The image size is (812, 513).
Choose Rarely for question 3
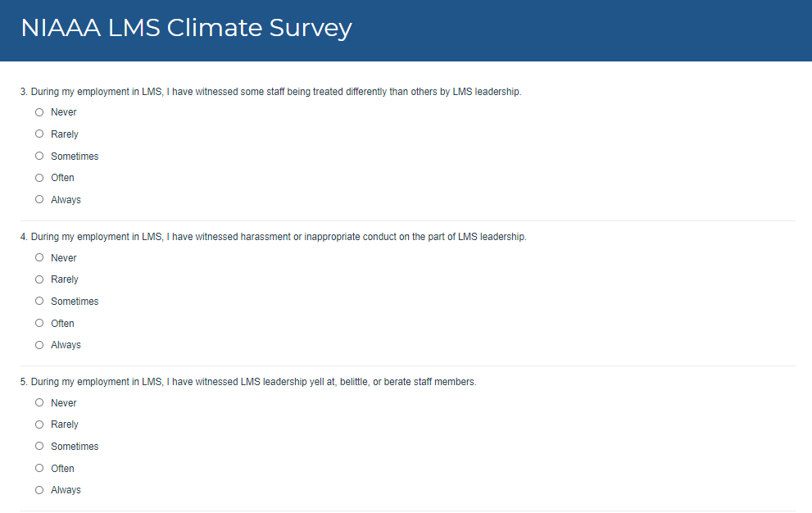[39, 134]
